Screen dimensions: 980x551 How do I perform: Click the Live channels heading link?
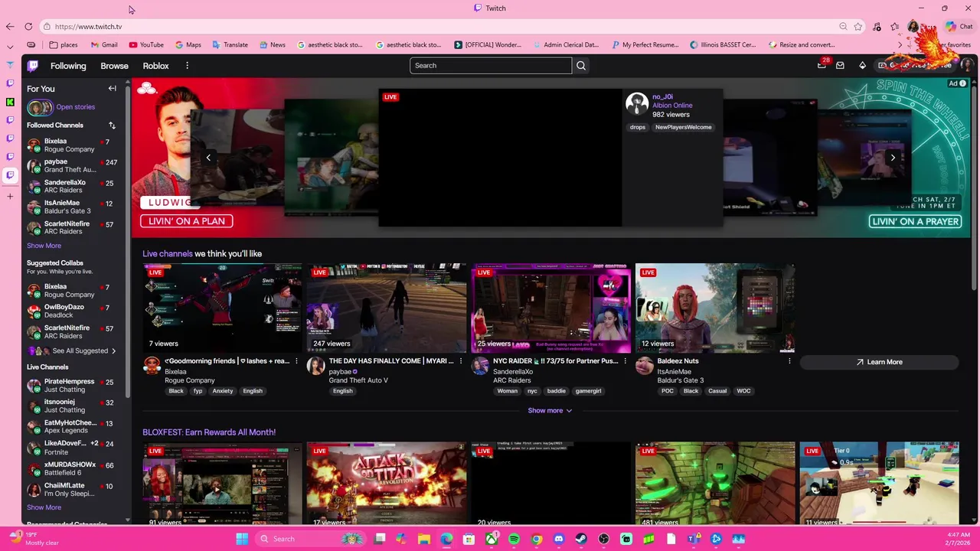click(x=168, y=254)
